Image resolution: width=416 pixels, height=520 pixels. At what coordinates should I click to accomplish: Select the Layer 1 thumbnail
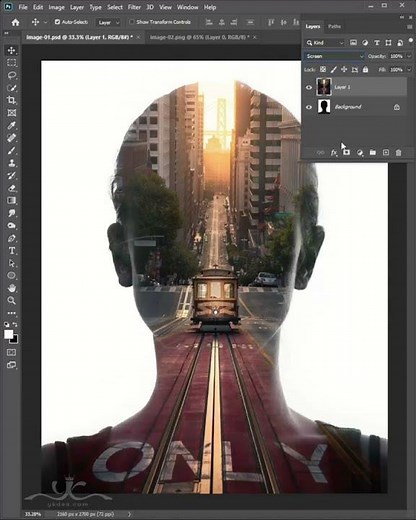[x=324, y=87]
